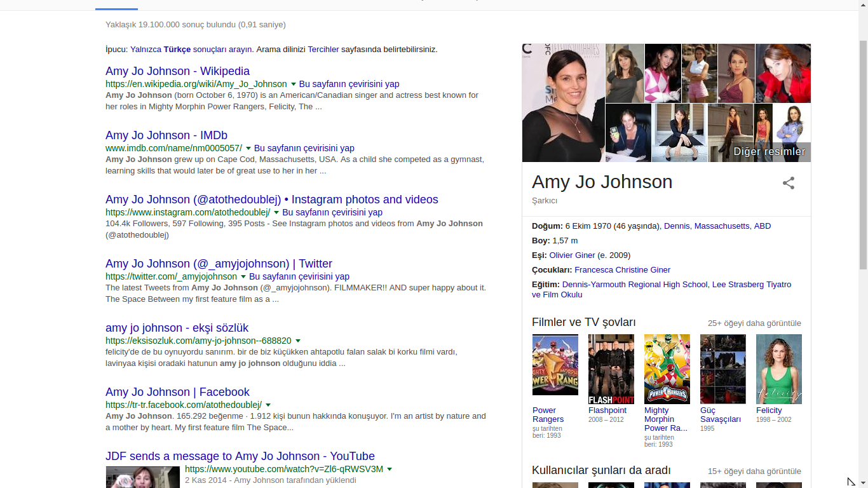868x488 pixels.
Task: Open the Mighty Morphin Power Ra... title link
Action: coord(666,419)
